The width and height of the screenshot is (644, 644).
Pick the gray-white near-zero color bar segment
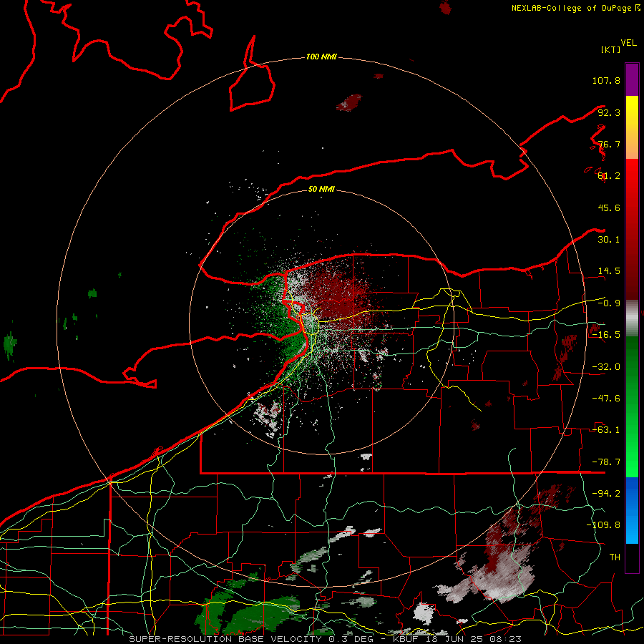[632, 318]
